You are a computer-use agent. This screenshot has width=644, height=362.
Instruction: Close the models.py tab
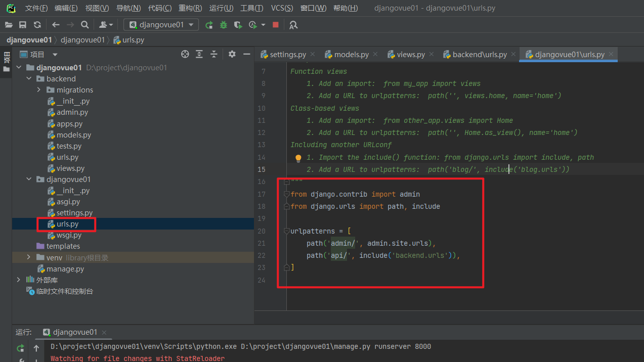coord(375,54)
